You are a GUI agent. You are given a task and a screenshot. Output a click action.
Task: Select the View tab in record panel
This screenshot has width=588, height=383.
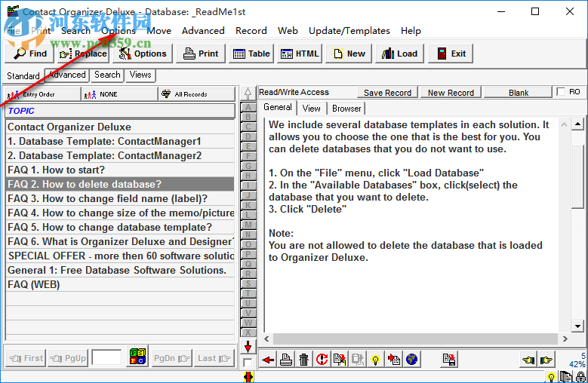[311, 109]
